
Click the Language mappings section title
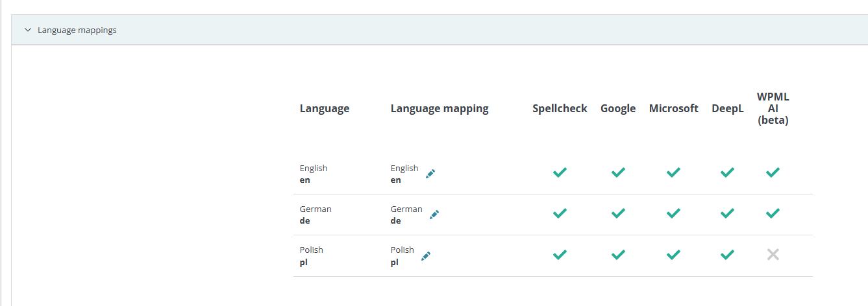point(77,30)
